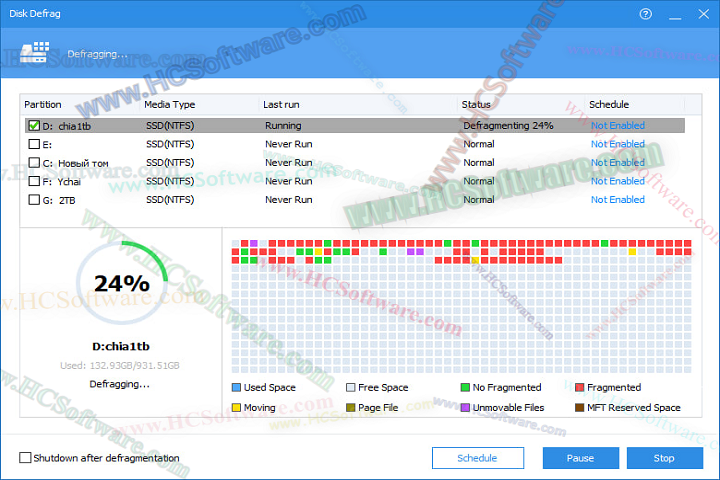Image resolution: width=720 pixels, height=480 pixels.
Task: Open Not Enabled schedule link for G: row
Action: click(x=618, y=199)
